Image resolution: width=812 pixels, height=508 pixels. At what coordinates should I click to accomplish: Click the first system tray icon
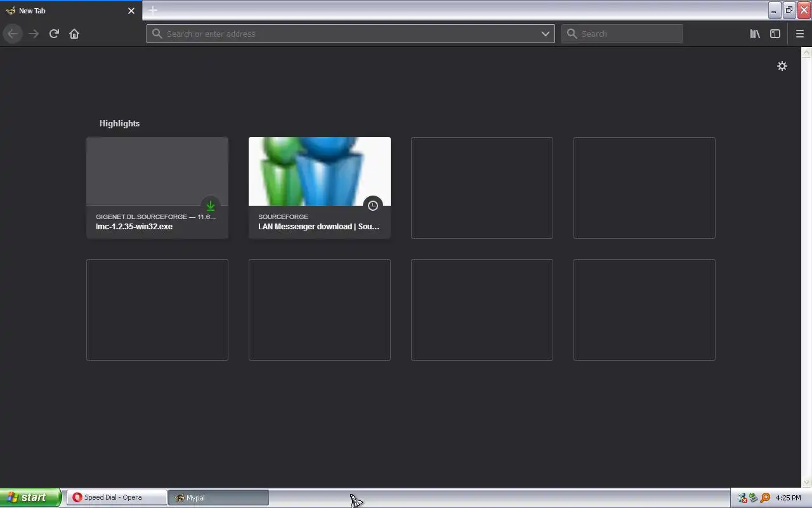click(742, 498)
